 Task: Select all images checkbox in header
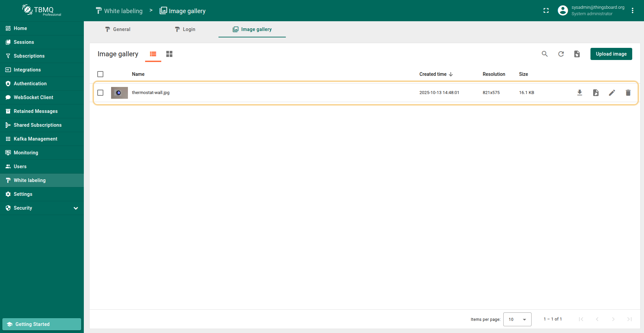coord(100,74)
